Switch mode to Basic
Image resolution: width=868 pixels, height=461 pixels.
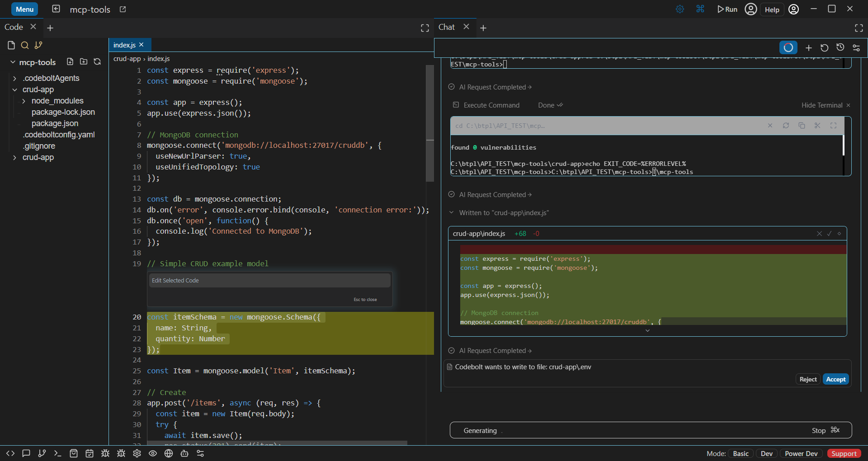[x=741, y=453]
